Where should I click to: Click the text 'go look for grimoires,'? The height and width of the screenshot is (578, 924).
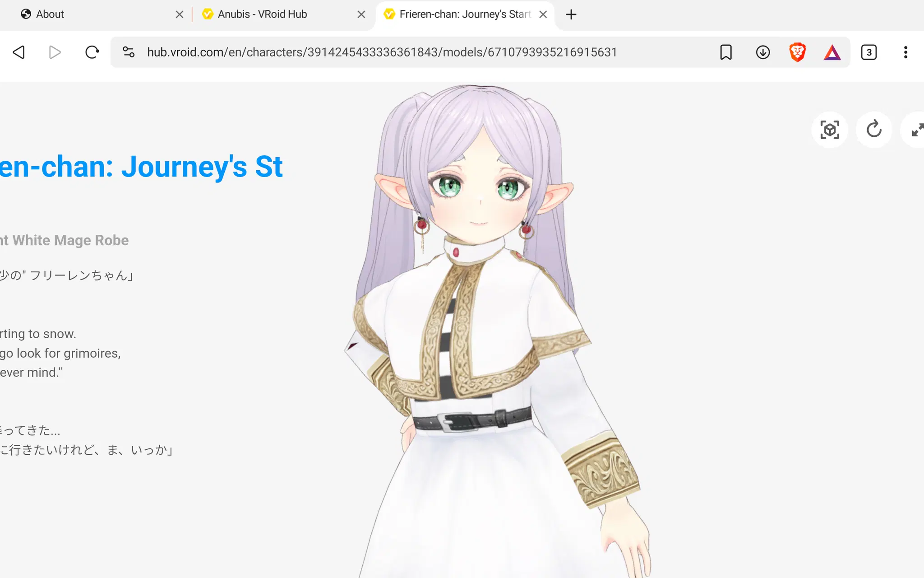pos(60,353)
